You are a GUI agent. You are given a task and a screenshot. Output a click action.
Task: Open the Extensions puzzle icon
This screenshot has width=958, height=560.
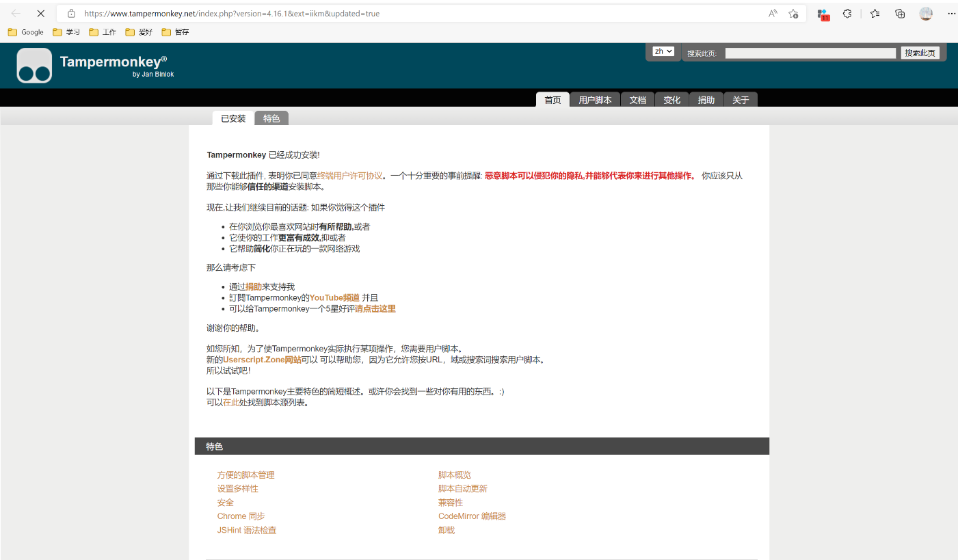click(847, 13)
